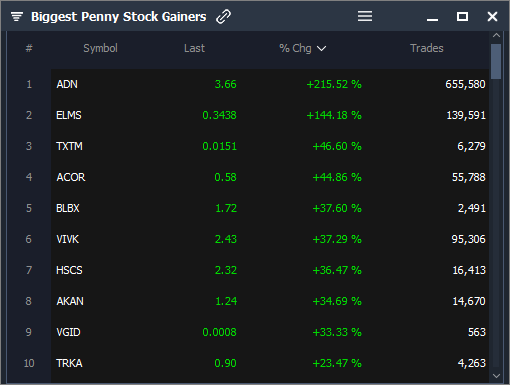The width and height of the screenshot is (510, 385).
Task: Select the VGID row at rank 9
Action: 270,332
